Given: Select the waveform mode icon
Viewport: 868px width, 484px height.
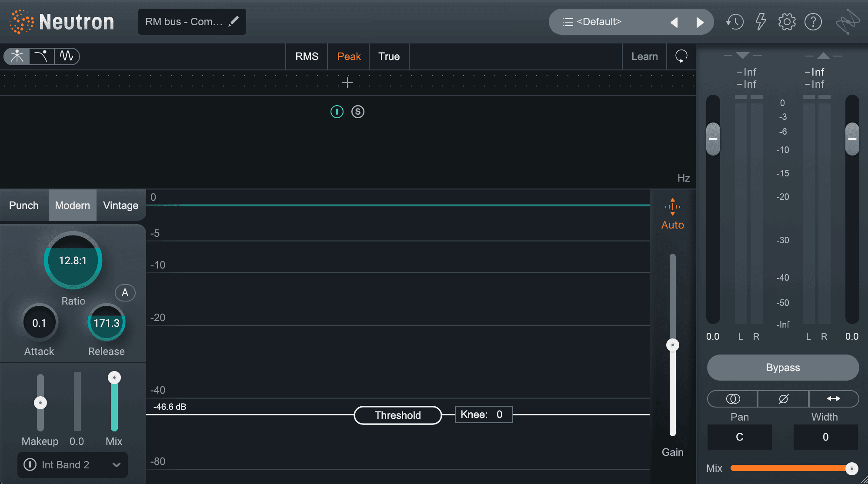Looking at the screenshot, I should (67, 56).
